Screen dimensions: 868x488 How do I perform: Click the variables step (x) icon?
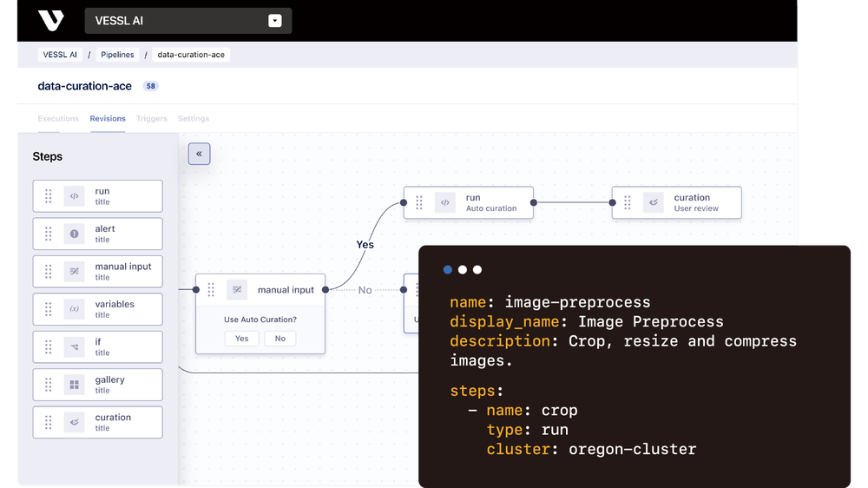(74, 309)
